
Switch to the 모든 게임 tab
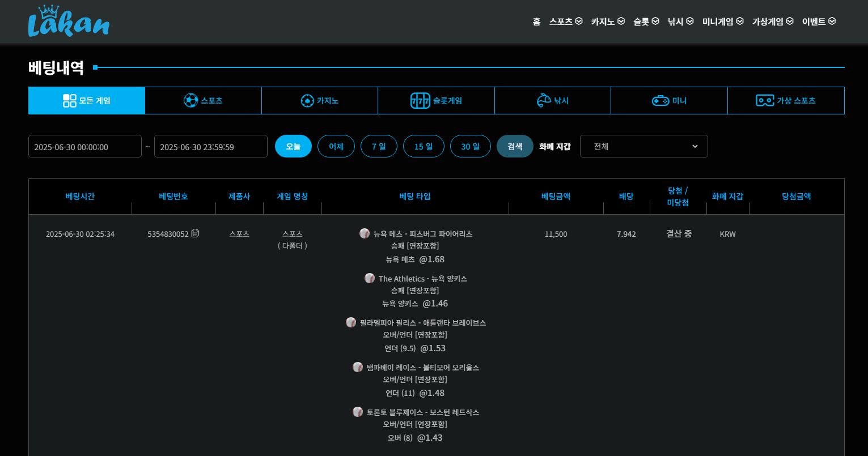click(87, 100)
